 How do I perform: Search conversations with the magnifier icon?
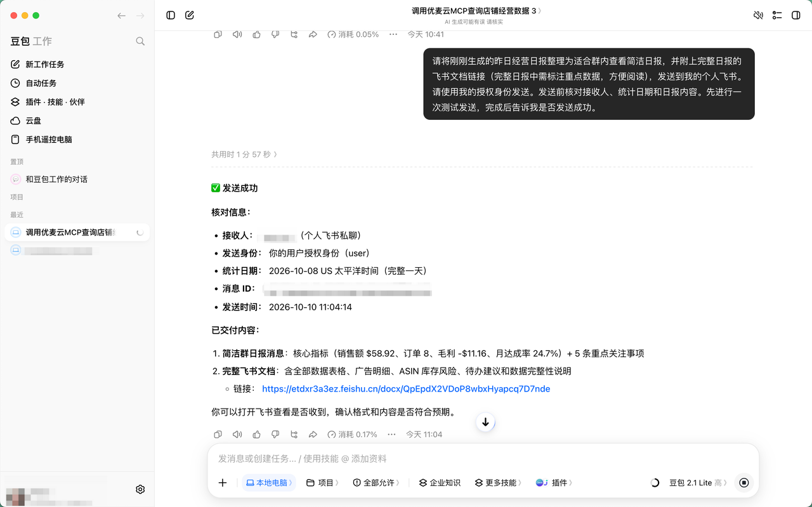pos(140,41)
